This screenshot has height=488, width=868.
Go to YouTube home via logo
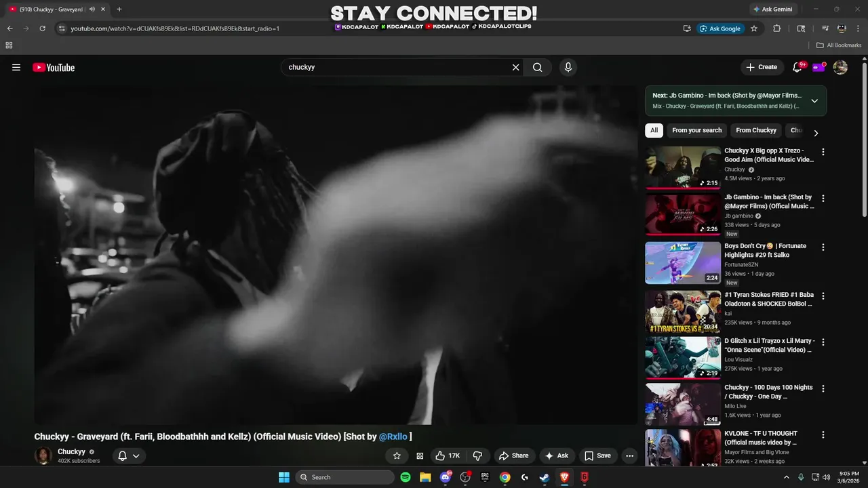[54, 67]
